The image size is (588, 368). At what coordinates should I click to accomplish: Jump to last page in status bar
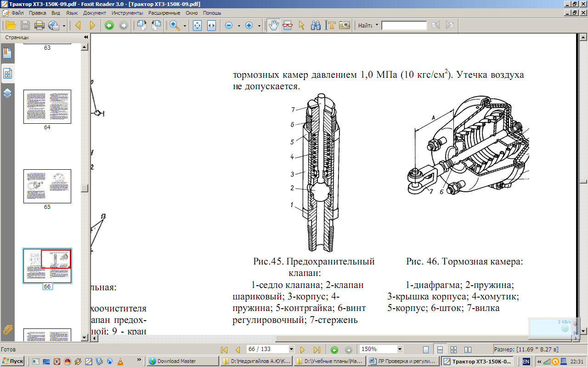[x=317, y=350]
